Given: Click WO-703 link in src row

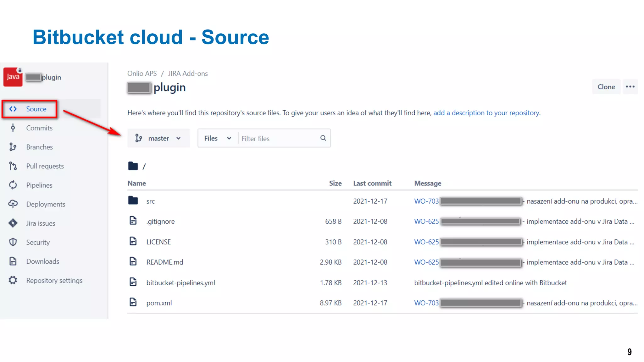Looking at the screenshot, I should pyautogui.click(x=426, y=201).
